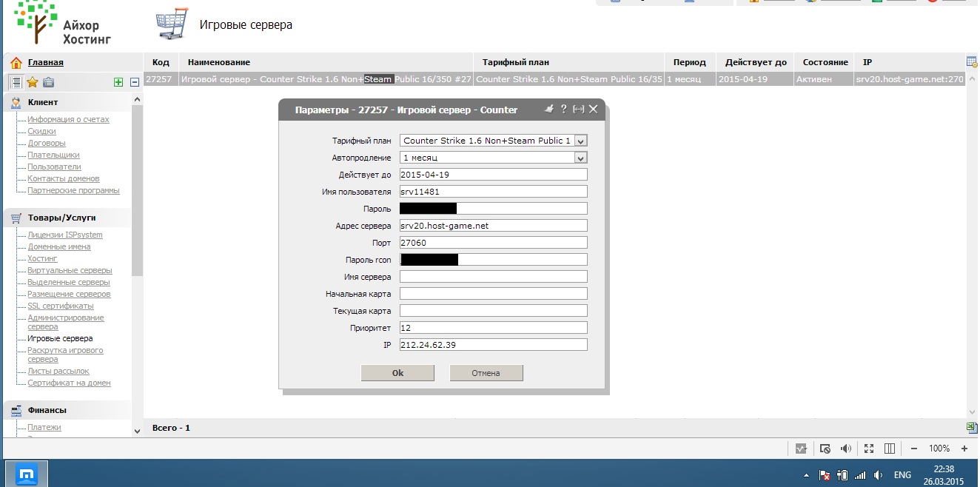
Task: Select table row with code 27257
Action: tap(554, 79)
